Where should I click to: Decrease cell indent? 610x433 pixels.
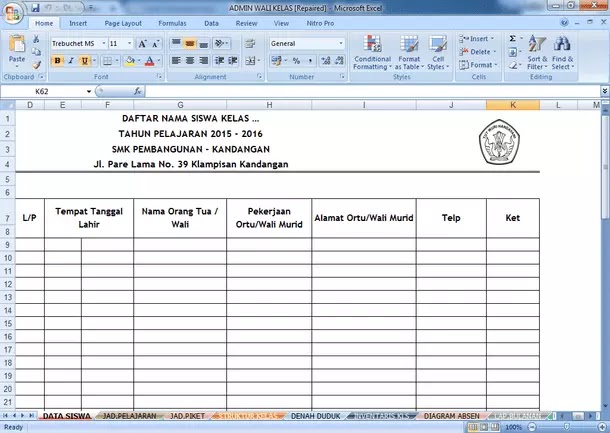click(x=219, y=60)
